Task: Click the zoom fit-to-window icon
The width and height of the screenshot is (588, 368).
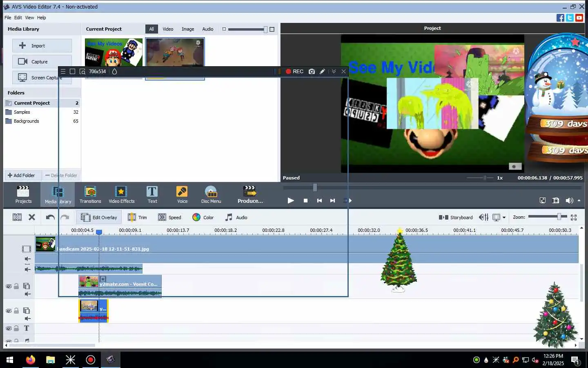Action: tap(574, 217)
